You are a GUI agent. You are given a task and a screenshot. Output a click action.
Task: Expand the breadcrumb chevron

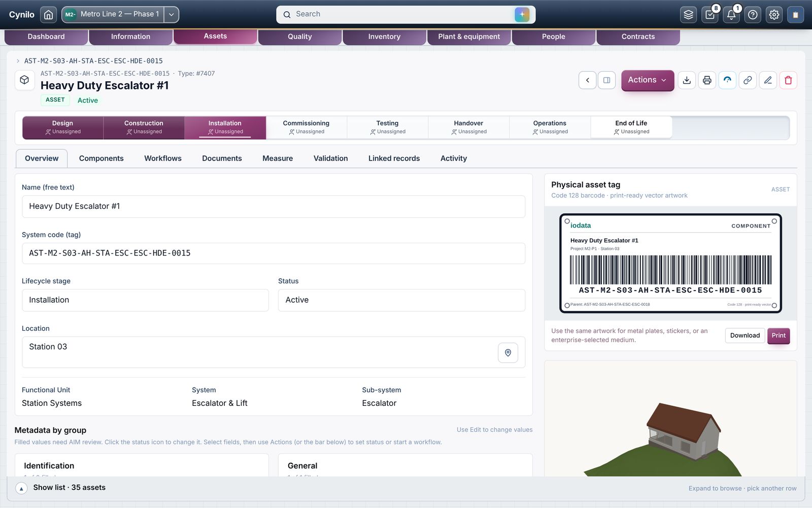pos(18,61)
